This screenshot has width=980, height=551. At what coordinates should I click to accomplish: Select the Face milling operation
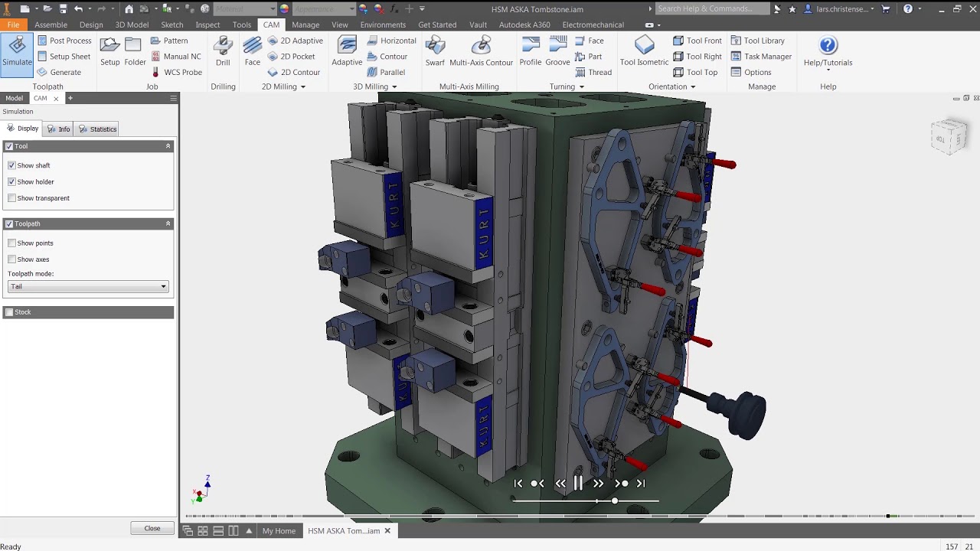click(253, 53)
